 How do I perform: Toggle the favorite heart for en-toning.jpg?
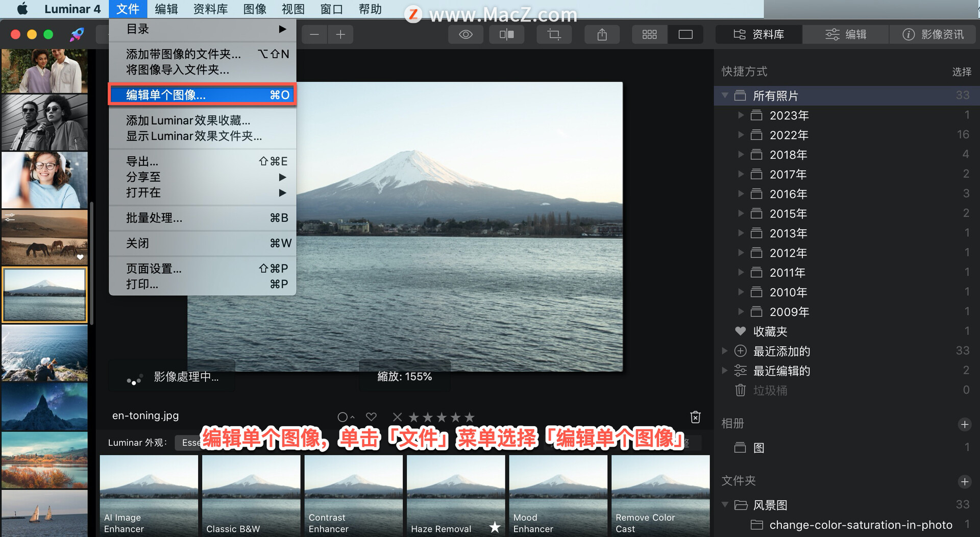371,417
